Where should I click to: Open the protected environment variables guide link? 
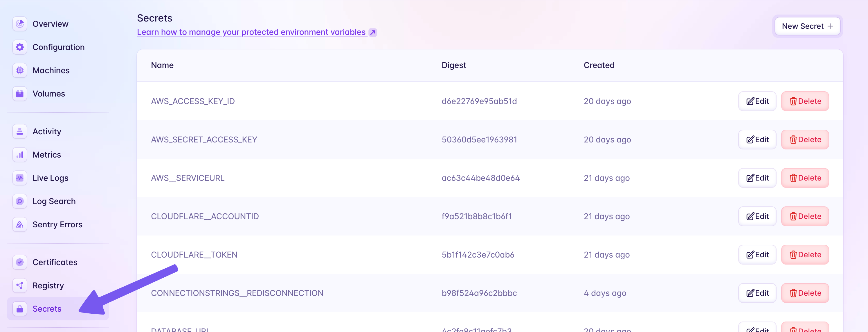[251, 32]
